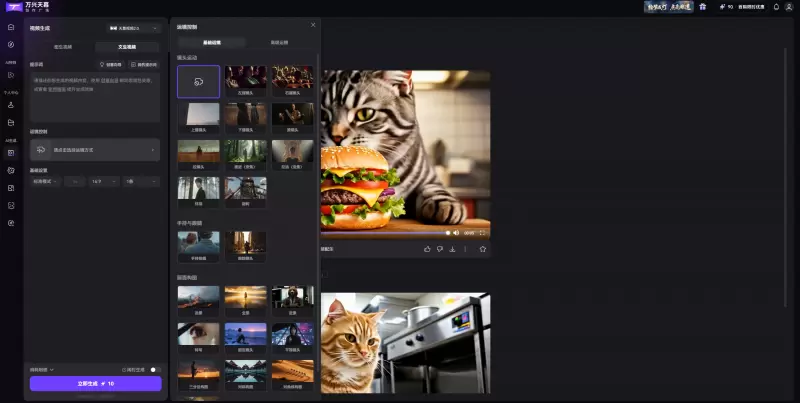The width and height of the screenshot is (800, 403).
Task: Favorite the cat burger video with star icon
Action: 482,248
